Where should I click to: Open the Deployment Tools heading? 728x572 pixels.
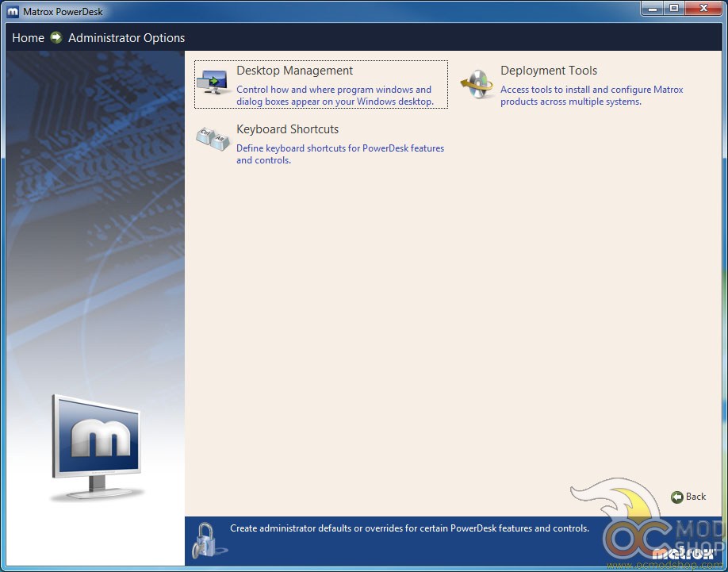tap(549, 71)
